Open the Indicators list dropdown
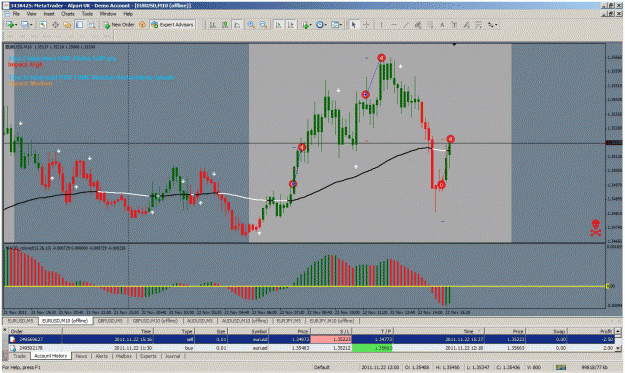 click(x=306, y=25)
